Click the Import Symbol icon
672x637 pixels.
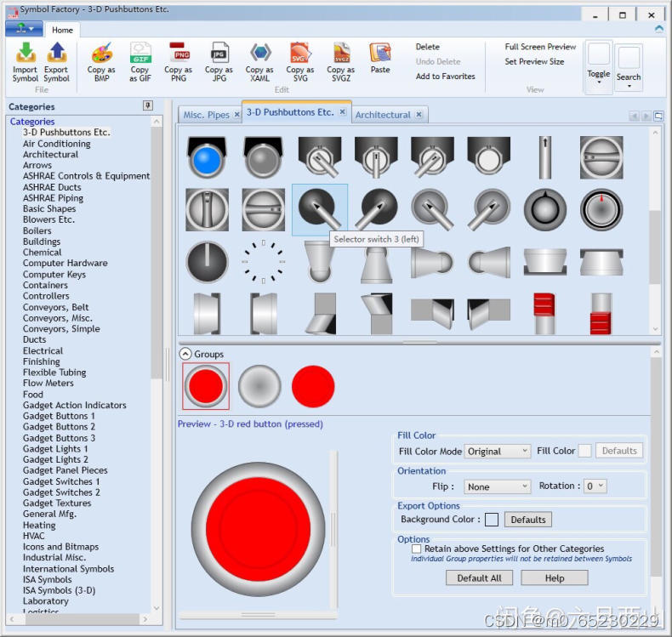26,62
